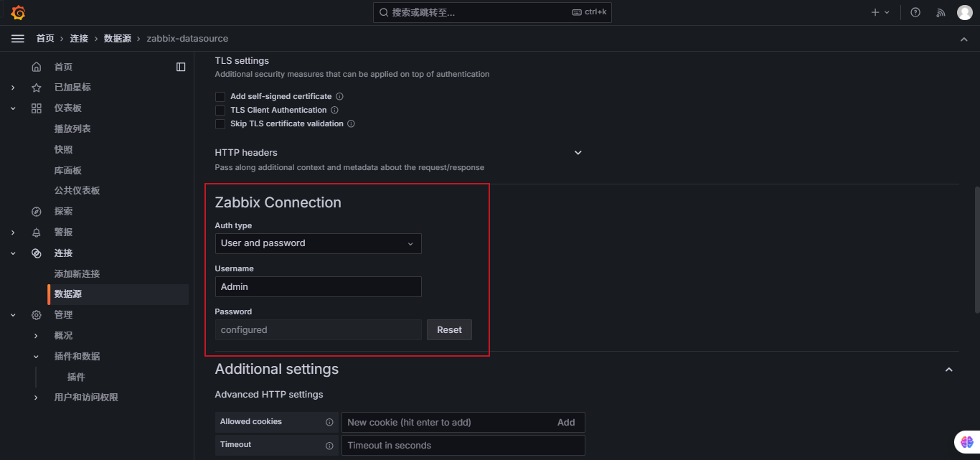Open 播放列表 in the sidebar
The height and width of the screenshot is (460, 980).
[x=72, y=129]
